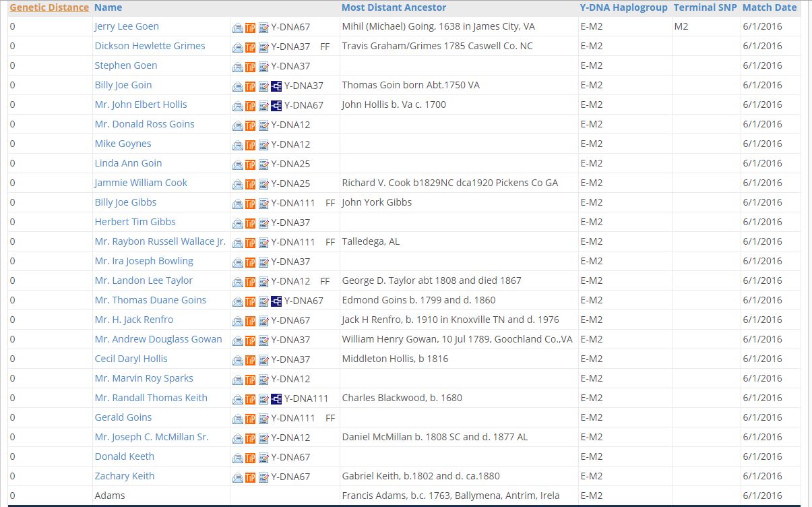Sort matches by the Match Date header
This screenshot has height=507, width=812.
click(x=769, y=7)
